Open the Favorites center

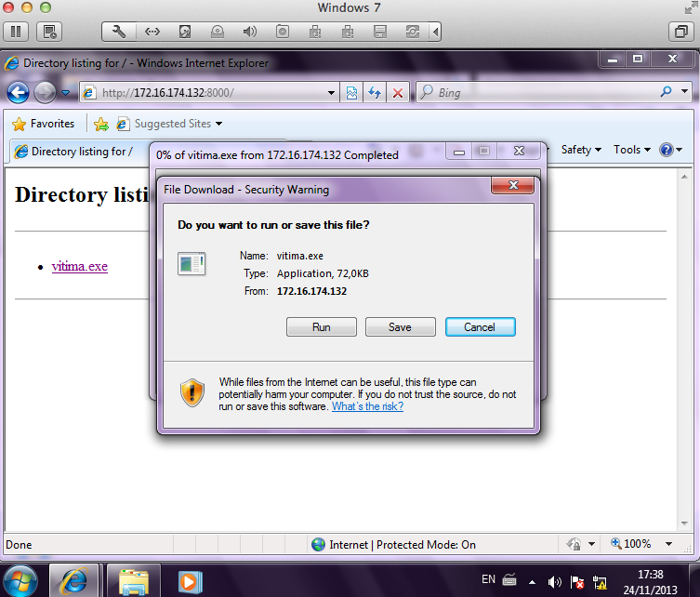pyautogui.click(x=44, y=124)
